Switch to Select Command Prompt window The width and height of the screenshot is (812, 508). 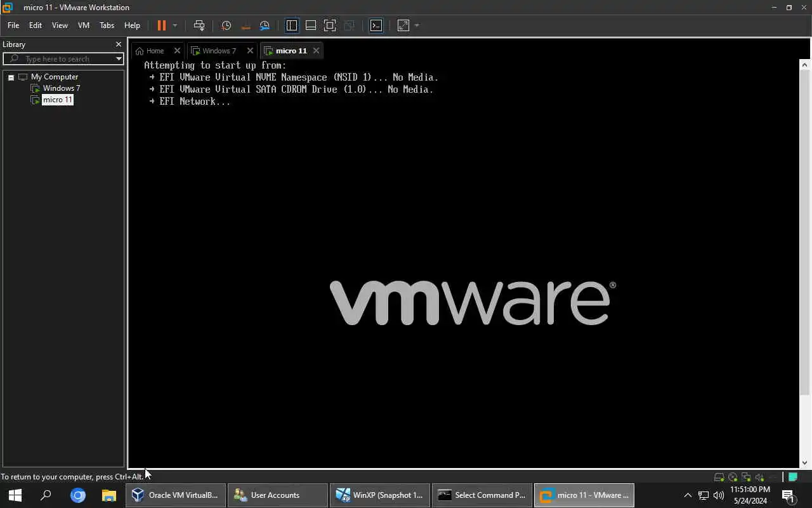482,495
